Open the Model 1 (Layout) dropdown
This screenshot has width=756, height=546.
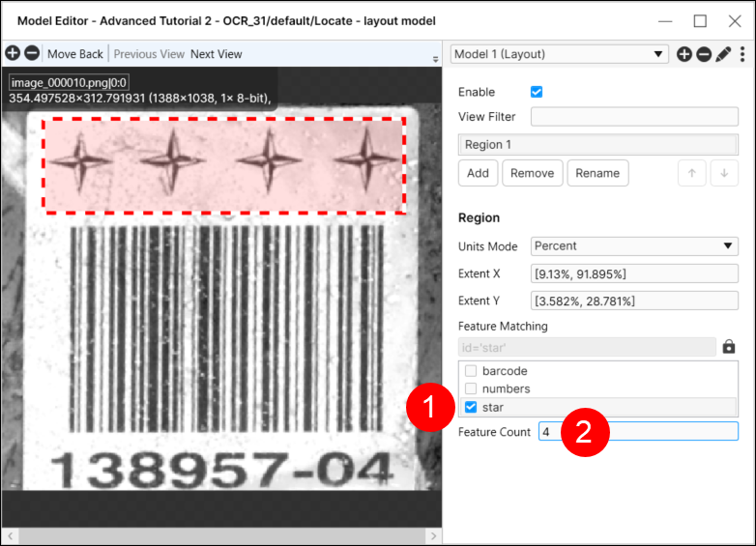point(560,54)
